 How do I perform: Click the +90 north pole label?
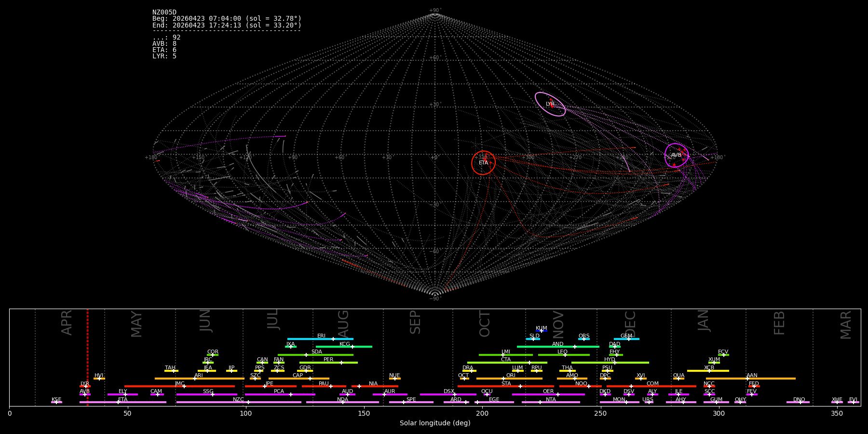tap(435, 11)
